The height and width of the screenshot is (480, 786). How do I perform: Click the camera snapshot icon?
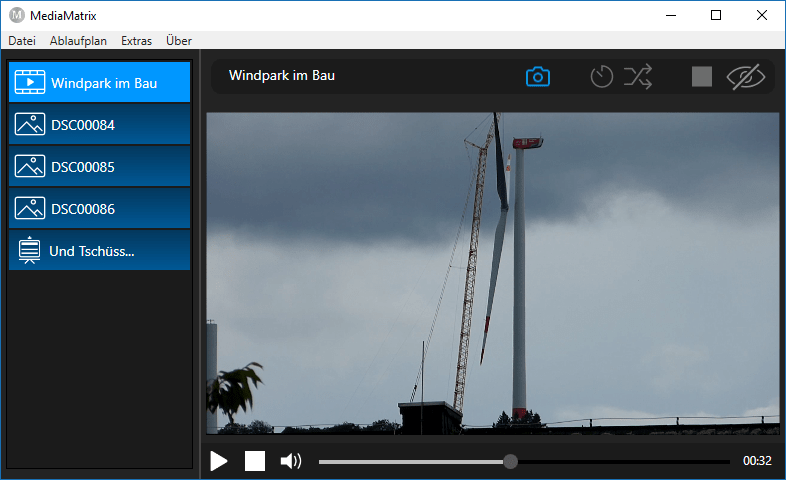538,77
